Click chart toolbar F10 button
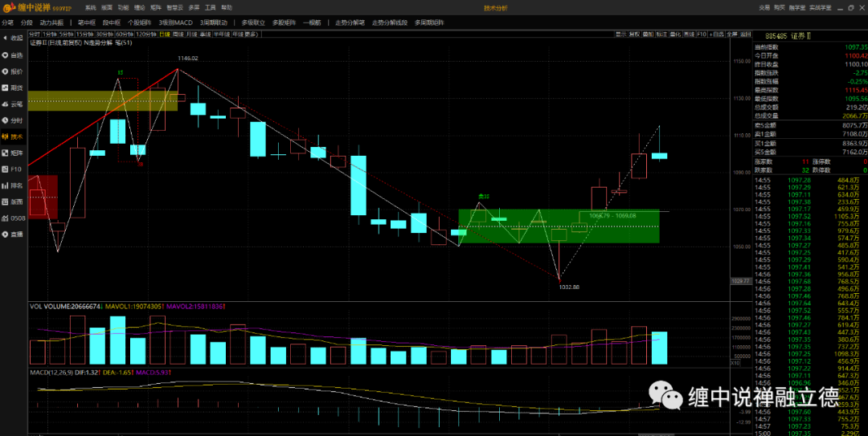The height and width of the screenshot is (436, 868). click(x=702, y=35)
